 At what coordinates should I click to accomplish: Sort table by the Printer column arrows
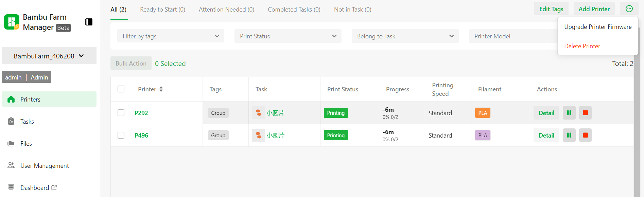tap(161, 89)
